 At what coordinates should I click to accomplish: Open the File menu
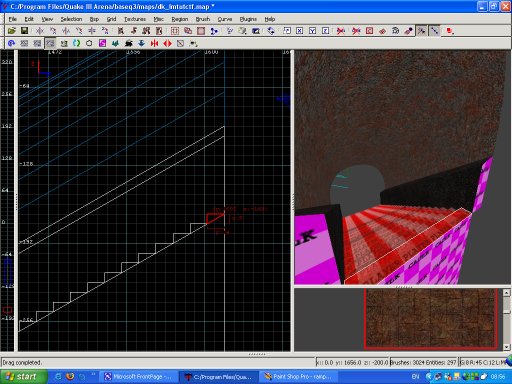point(13,19)
